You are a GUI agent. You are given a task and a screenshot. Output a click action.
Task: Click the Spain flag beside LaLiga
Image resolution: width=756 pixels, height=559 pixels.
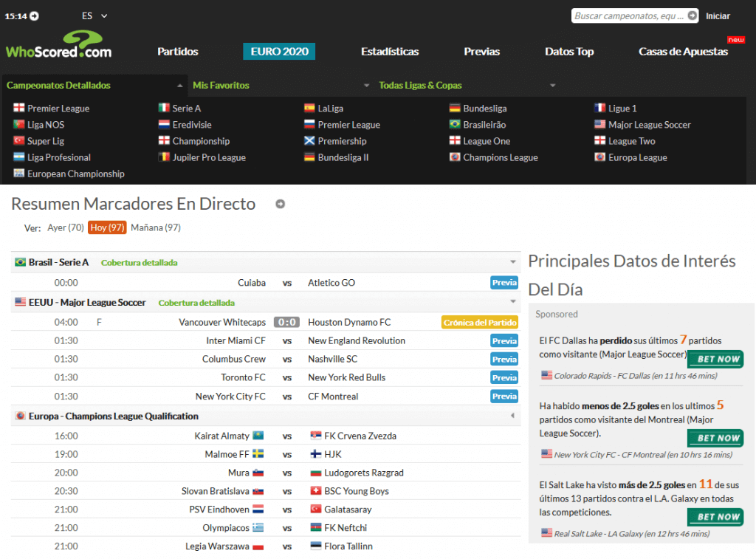tap(309, 108)
